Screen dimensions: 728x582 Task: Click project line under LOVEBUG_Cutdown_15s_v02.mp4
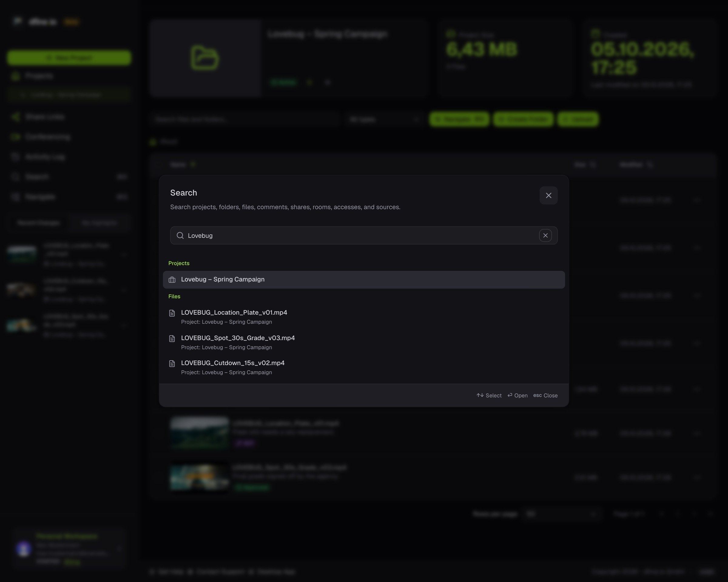(226, 372)
